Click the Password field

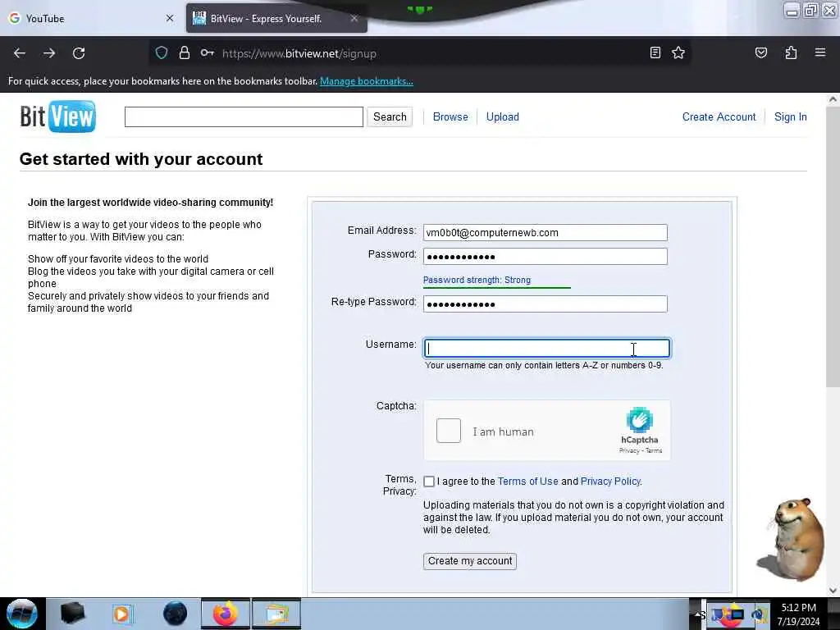(x=545, y=256)
